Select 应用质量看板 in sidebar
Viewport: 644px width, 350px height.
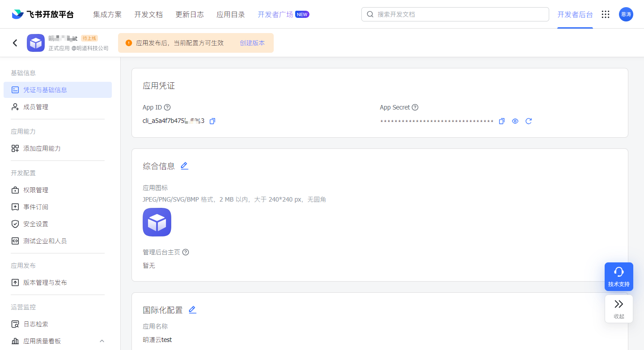(x=58, y=341)
